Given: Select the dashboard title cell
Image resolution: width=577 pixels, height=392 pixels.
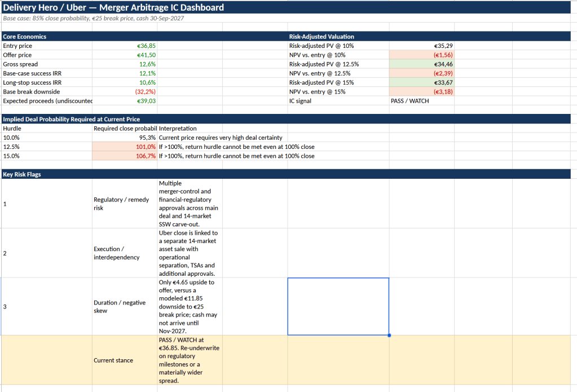Looking at the screenshot, I should click(286, 7).
